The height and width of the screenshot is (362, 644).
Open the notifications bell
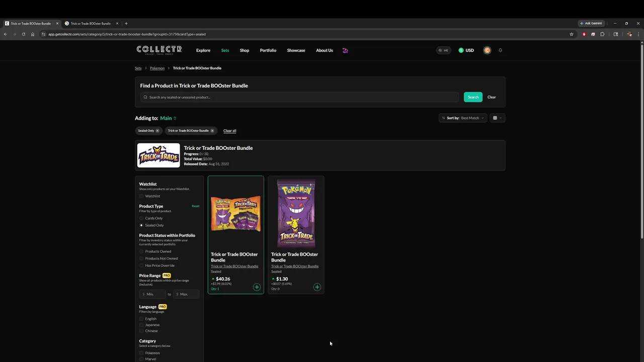tap(500, 50)
